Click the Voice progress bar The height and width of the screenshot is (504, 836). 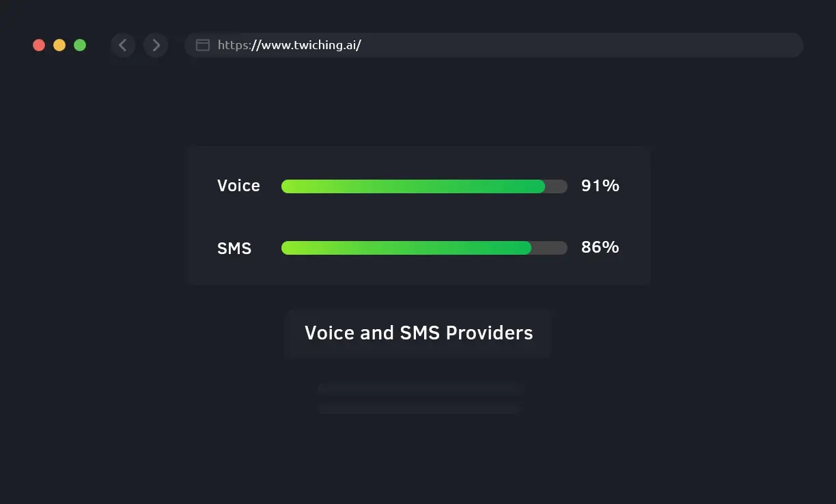tap(424, 186)
